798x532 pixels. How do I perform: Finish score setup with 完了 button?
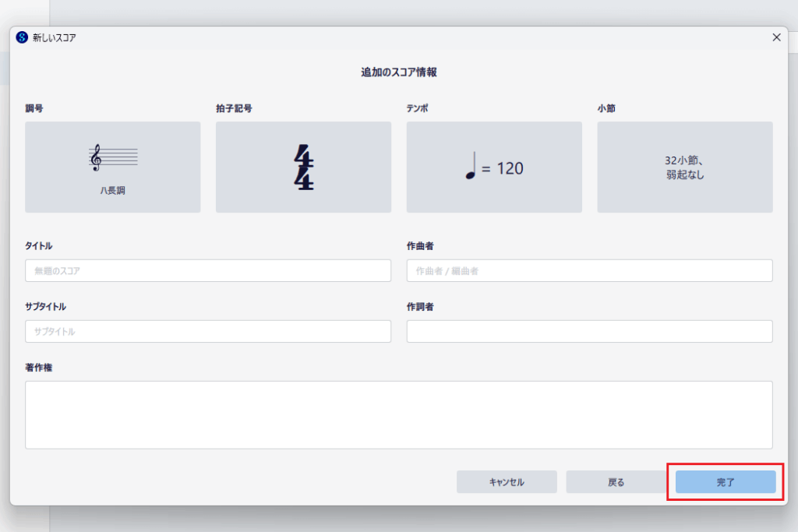(726, 482)
